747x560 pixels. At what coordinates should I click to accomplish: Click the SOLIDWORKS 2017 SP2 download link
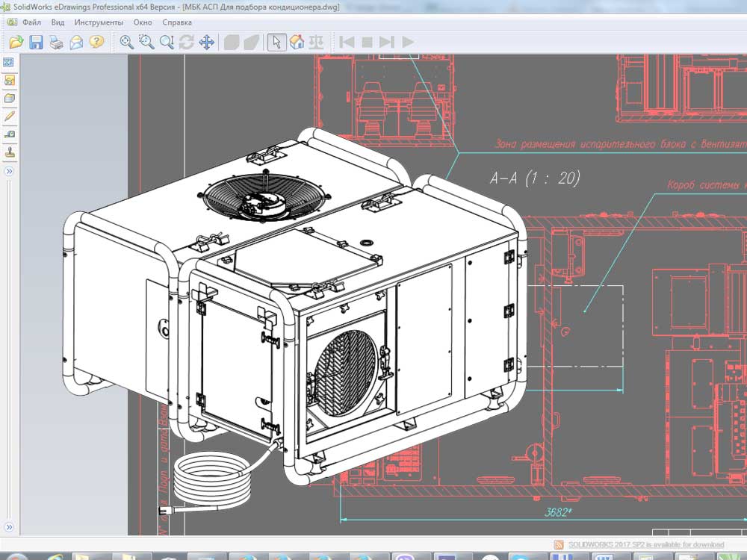[x=645, y=544]
